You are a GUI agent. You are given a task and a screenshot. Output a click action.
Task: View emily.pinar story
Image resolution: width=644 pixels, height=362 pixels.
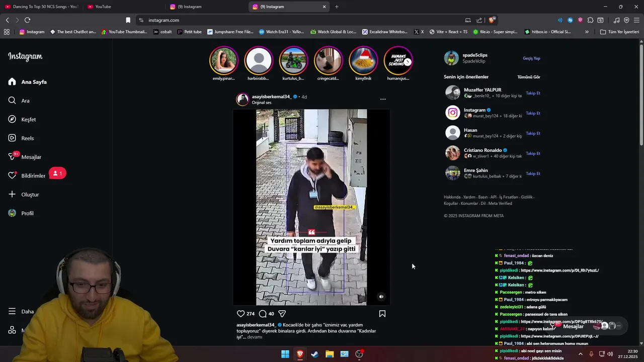223,61
